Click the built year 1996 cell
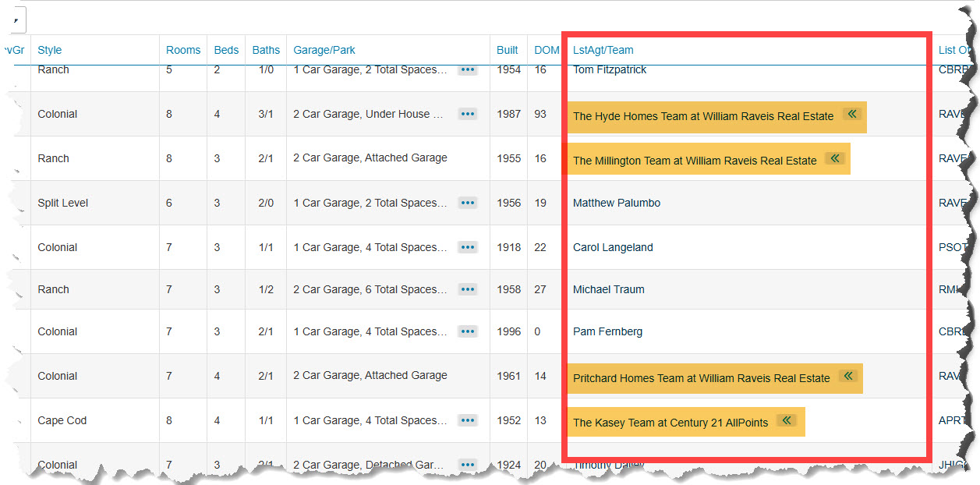Image resolution: width=980 pixels, height=485 pixels. (x=508, y=331)
